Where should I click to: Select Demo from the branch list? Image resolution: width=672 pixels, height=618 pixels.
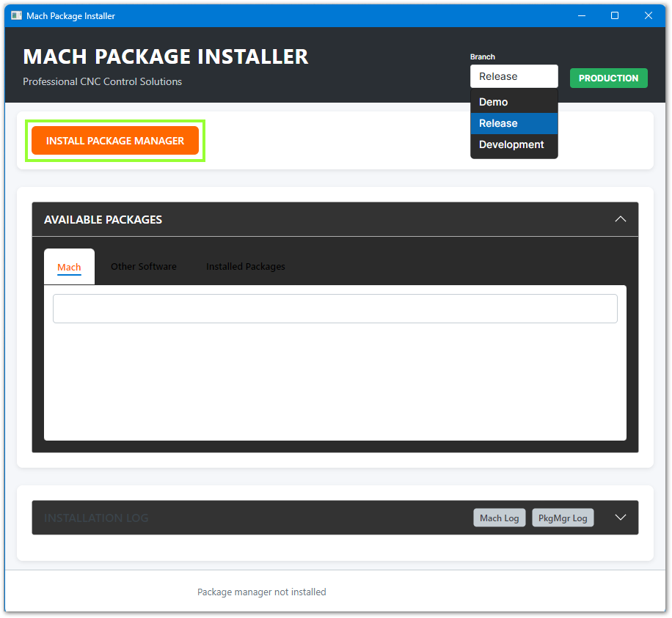point(514,102)
